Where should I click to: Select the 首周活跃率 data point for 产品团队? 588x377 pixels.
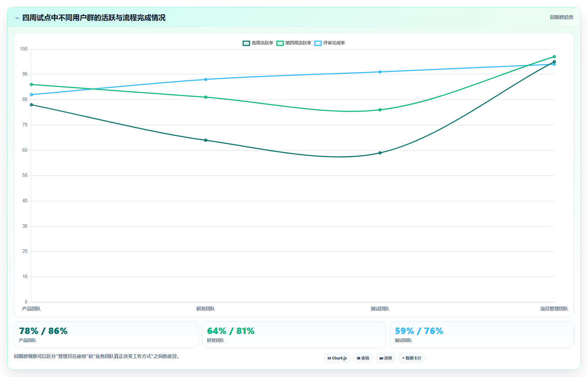coord(32,105)
